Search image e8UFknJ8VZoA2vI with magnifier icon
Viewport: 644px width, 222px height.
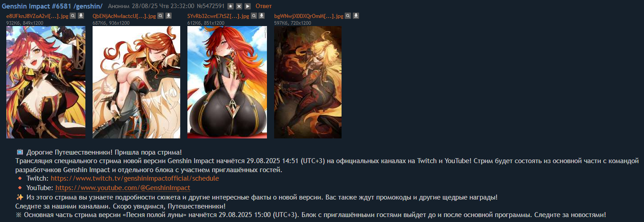pyautogui.click(x=73, y=16)
